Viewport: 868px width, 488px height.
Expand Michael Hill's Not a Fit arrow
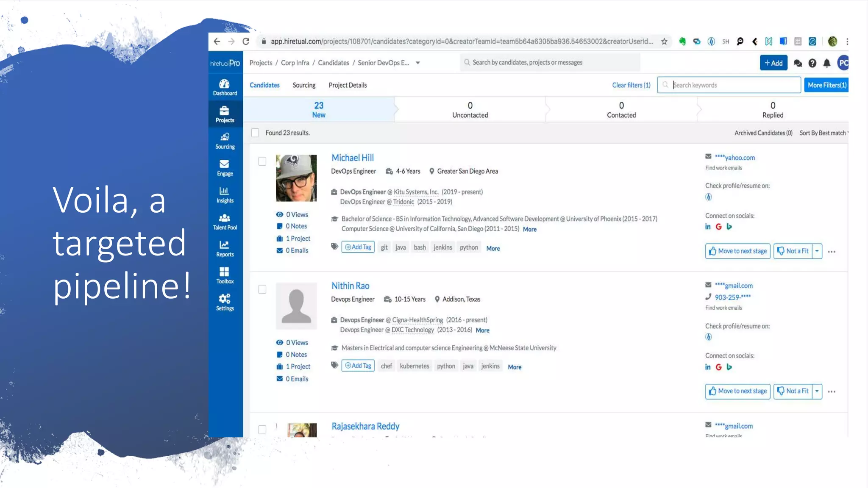pyautogui.click(x=817, y=251)
